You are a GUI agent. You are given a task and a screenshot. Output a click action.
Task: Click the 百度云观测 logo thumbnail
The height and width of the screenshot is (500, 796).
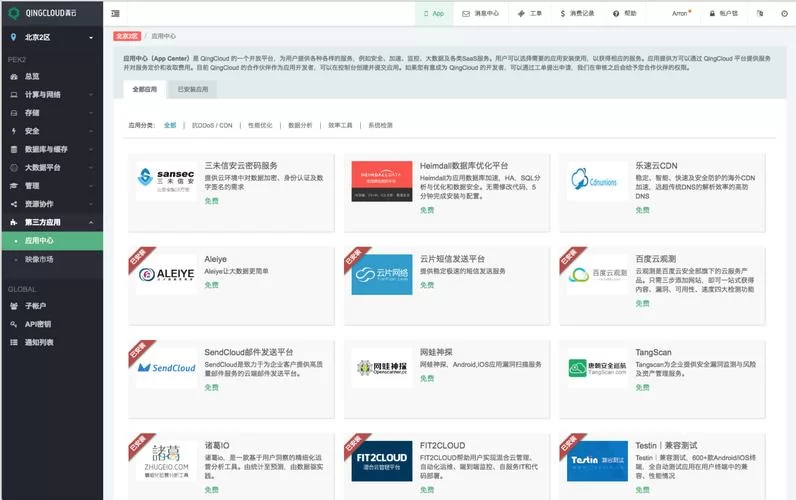[x=597, y=274]
